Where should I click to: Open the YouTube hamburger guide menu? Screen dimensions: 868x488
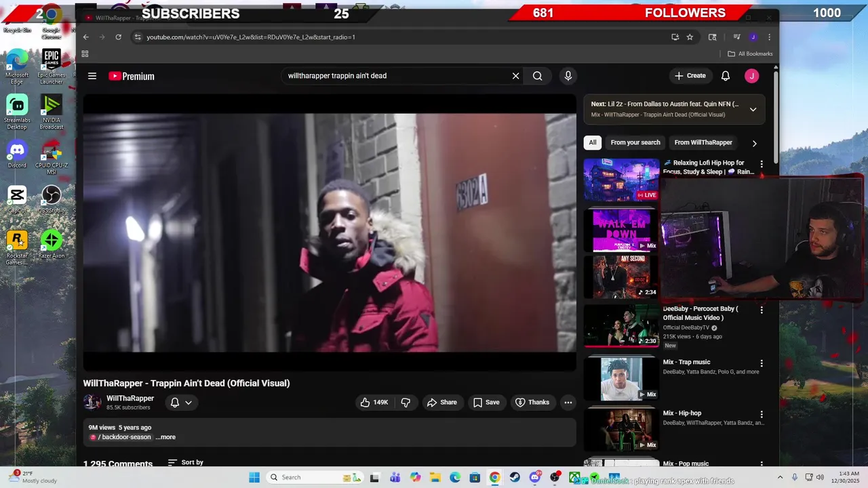click(x=92, y=76)
